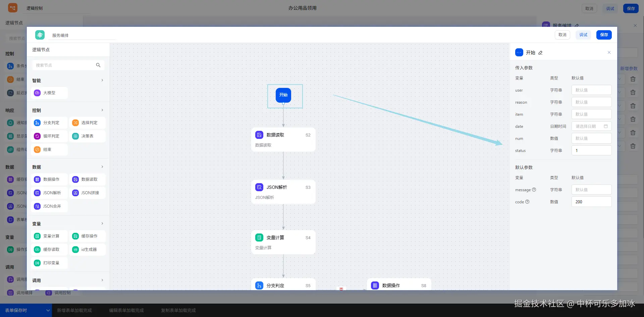This screenshot has height=317, width=644.
Task: Pick the JSON解析 node in the palette
Action: [x=50, y=193]
